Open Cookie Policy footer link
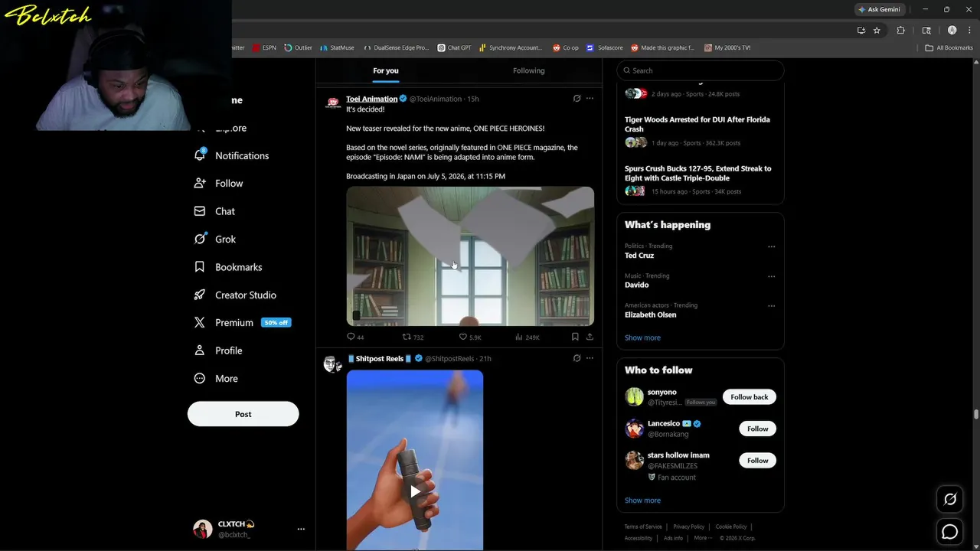Viewport: 980px width, 551px height. pyautogui.click(x=731, y=527)
